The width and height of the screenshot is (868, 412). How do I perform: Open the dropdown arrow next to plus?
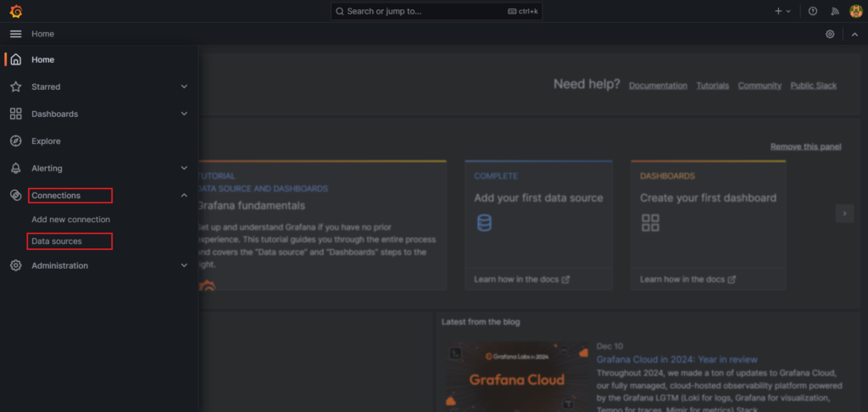click(788, 11)
